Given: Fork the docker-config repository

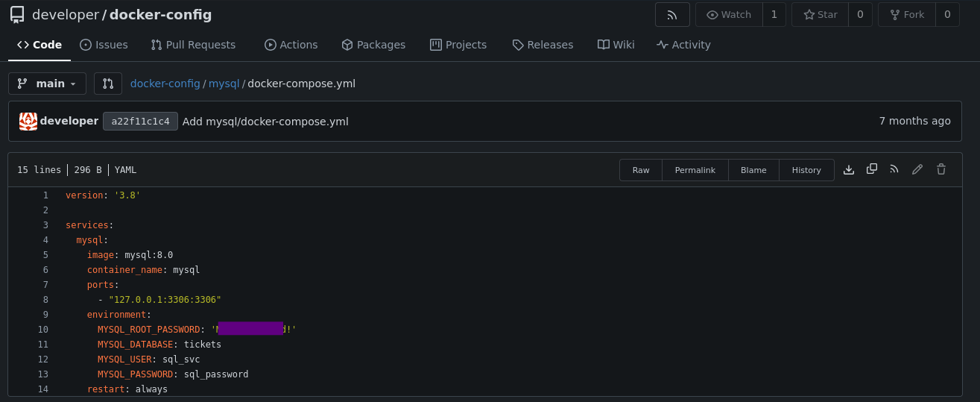Looking at the screenshot, I should (x=906, y=15).
